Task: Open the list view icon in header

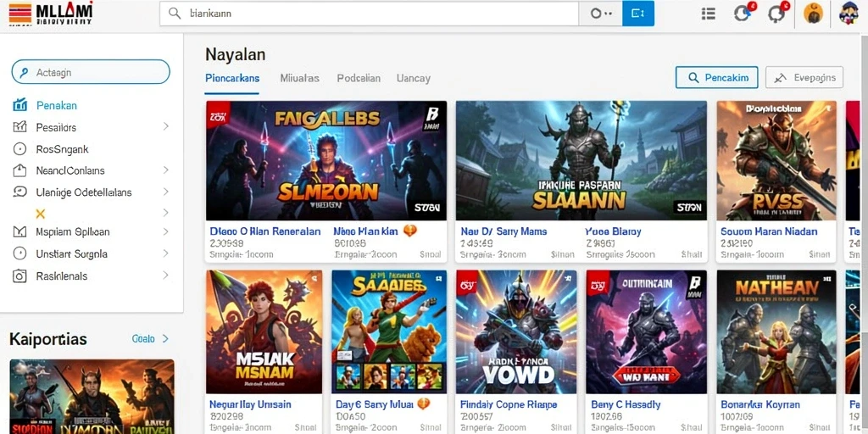Action: coord(708,14)
